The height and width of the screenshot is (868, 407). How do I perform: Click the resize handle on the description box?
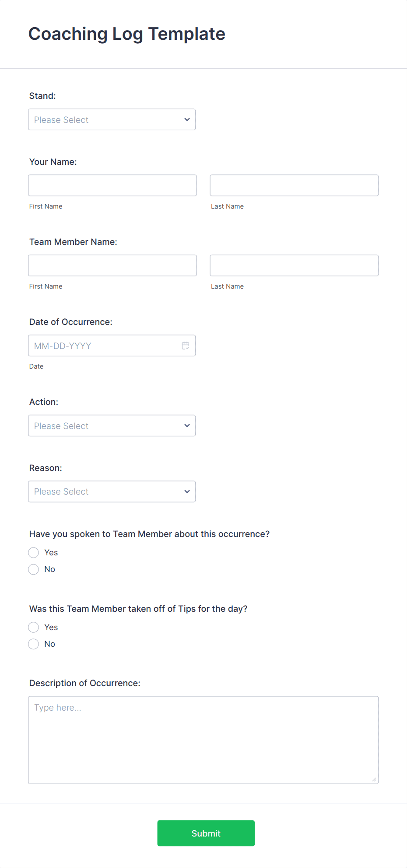pos(375,778)
